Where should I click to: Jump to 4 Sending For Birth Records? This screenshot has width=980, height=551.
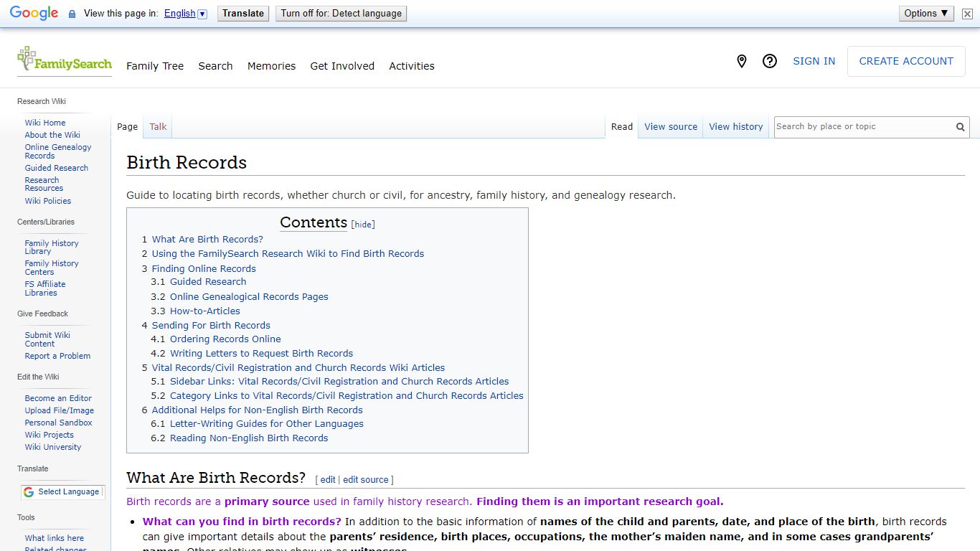206,326
